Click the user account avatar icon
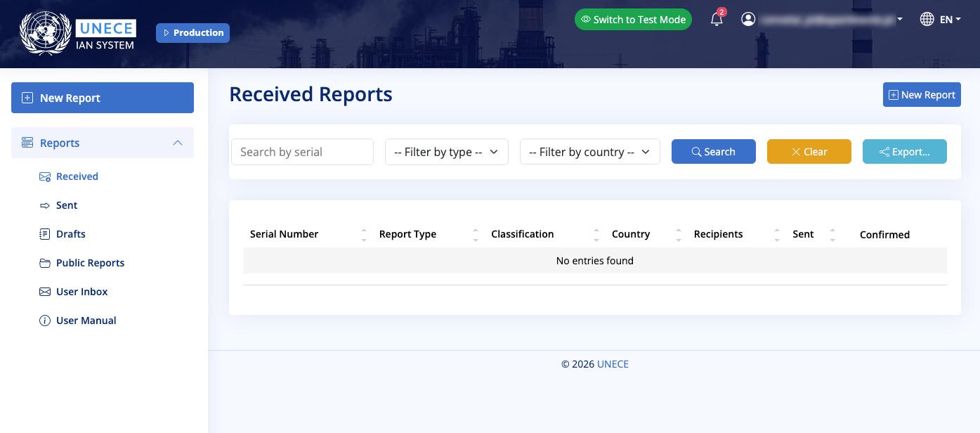 tap(748, 19)
